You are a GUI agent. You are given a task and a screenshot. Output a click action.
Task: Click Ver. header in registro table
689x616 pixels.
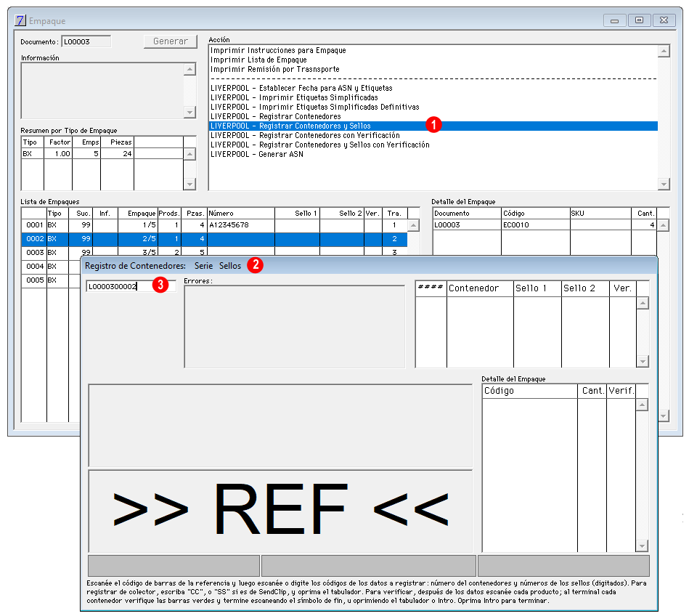(x=623, y=288)
